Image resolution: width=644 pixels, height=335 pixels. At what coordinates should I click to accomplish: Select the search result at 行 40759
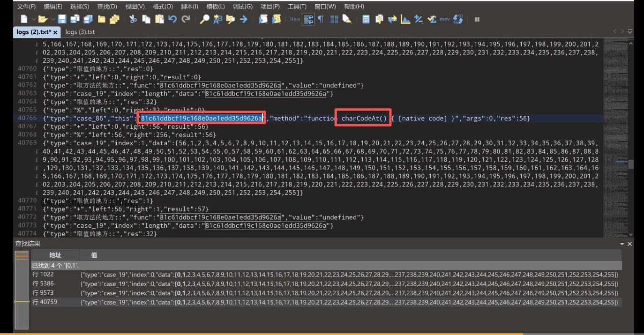pyautogui.click(x=326, y=302)
